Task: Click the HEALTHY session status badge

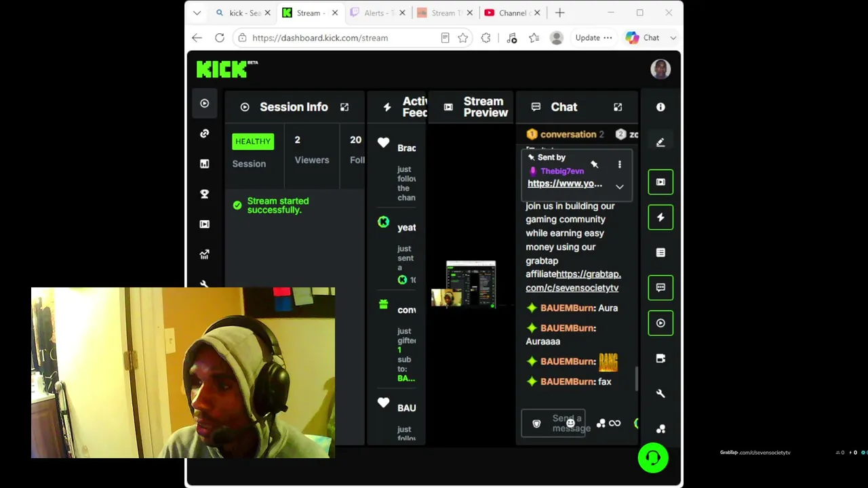Action: tap(253, 141)
